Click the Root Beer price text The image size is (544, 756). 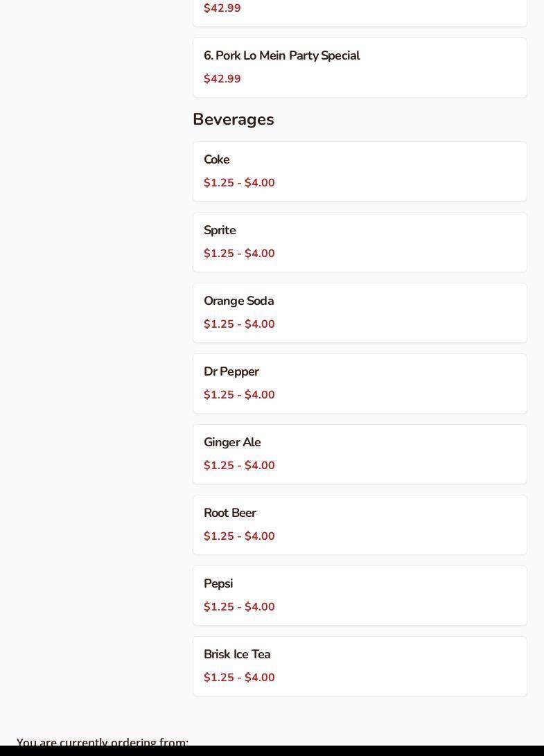tap(239, 536)
